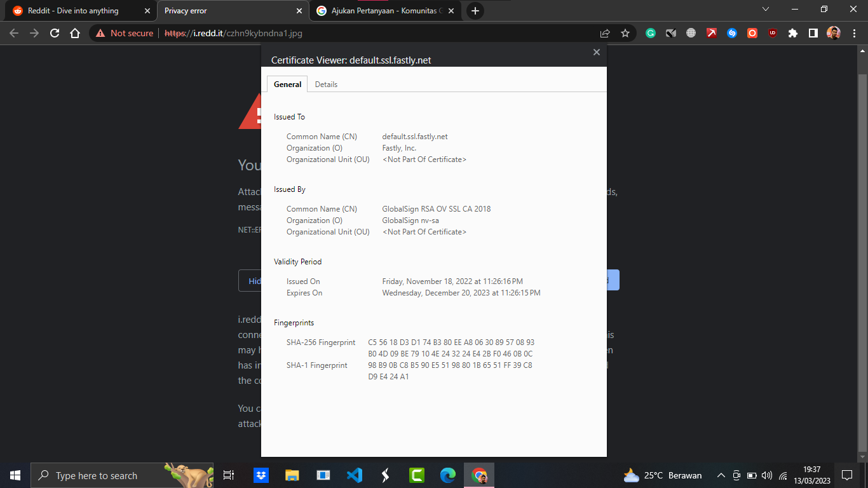Open the paint roller extension icon
The image size is (868, 488).
click(671, 33)
